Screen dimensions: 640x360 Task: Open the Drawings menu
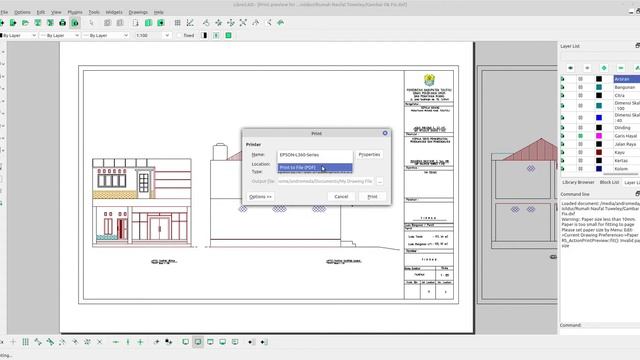(x=138, y=12)
